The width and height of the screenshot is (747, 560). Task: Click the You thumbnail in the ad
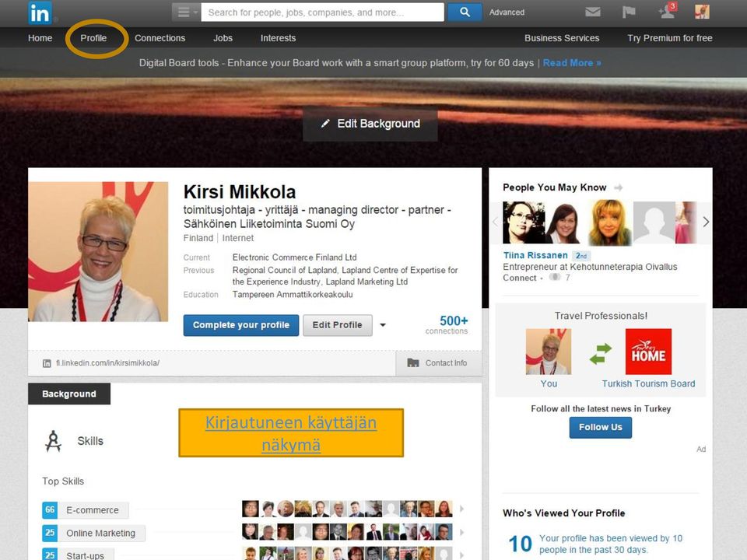coord(549,352)
